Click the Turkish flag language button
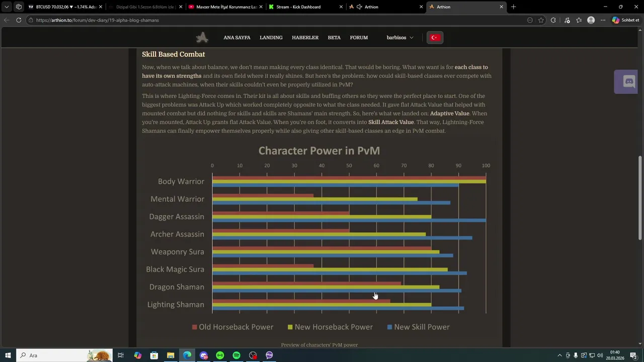 (x=435, y=38)
